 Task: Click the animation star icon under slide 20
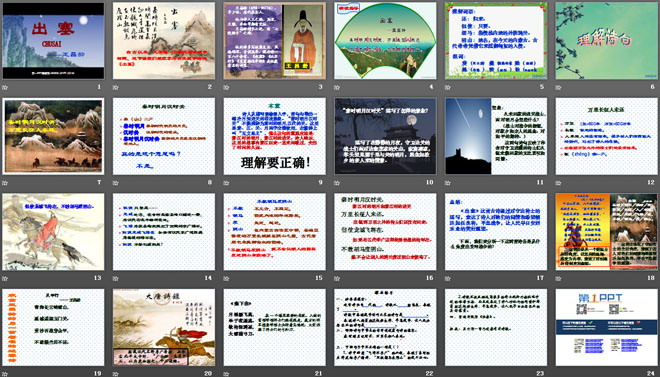click(115, 374)
